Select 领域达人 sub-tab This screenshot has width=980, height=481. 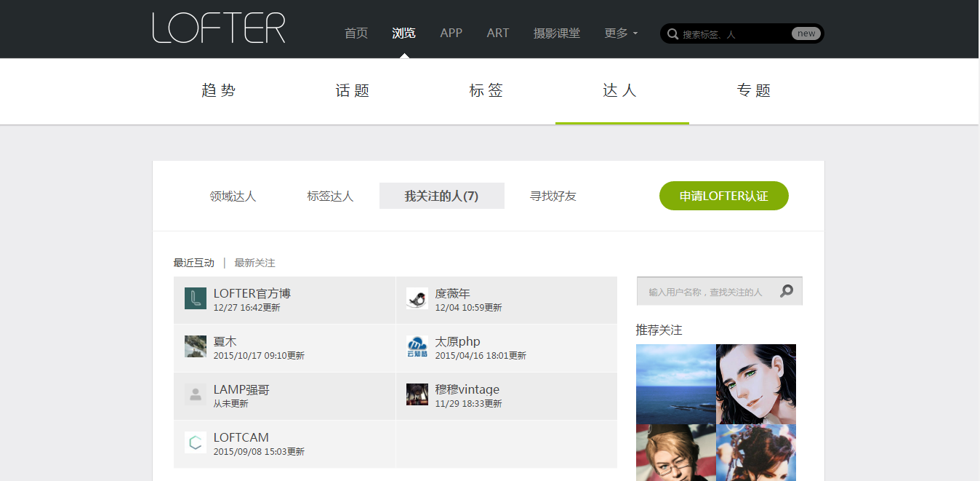(233, 196)
